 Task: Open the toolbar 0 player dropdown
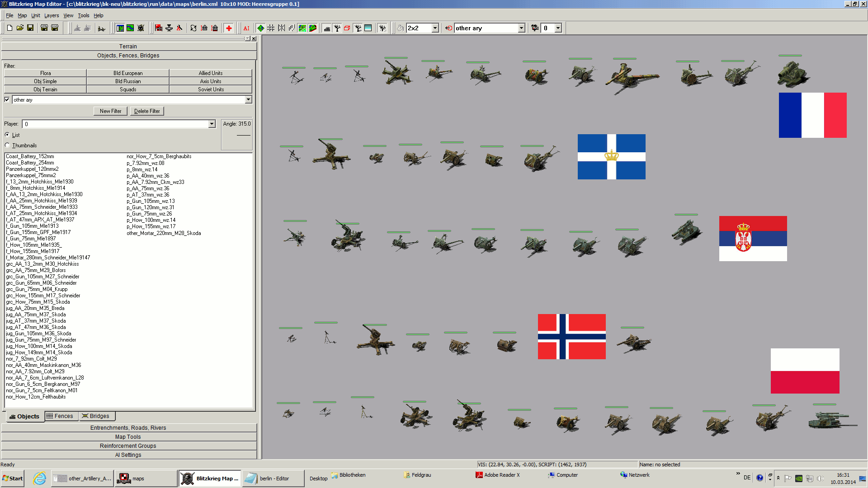click(x=558, y=28)
